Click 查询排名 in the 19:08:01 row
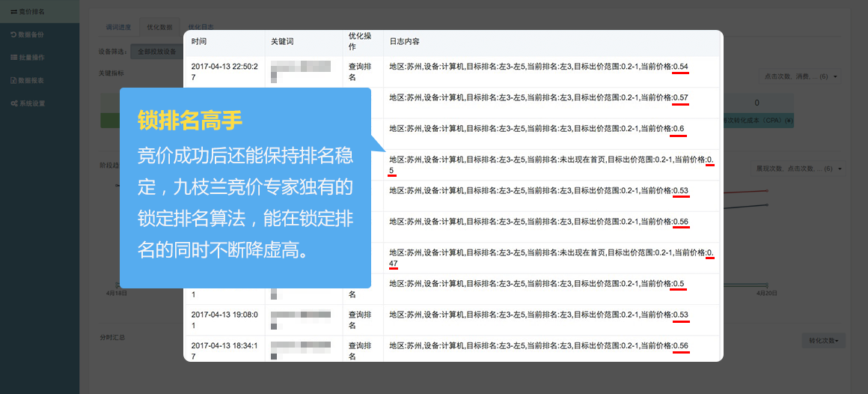 [360, 320]
